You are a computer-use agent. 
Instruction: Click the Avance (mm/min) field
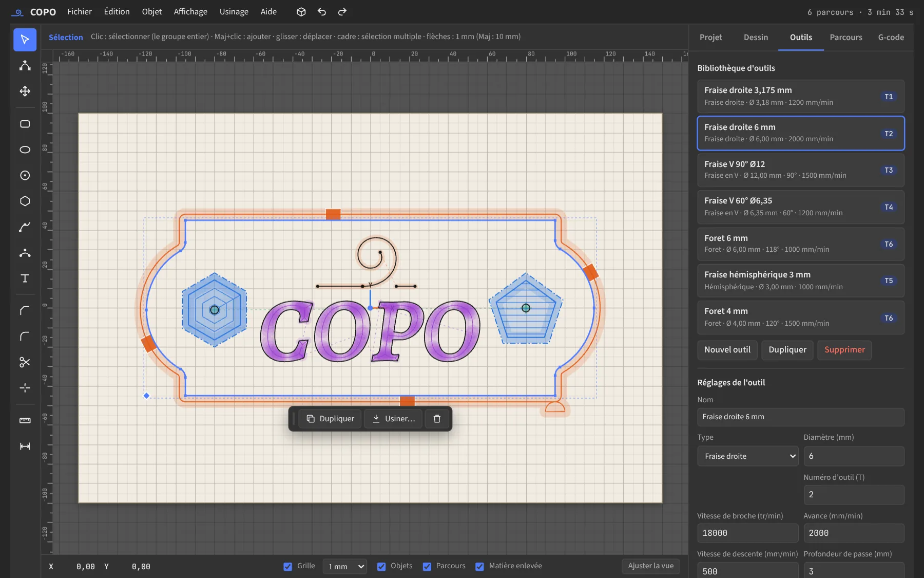[854, 533]
